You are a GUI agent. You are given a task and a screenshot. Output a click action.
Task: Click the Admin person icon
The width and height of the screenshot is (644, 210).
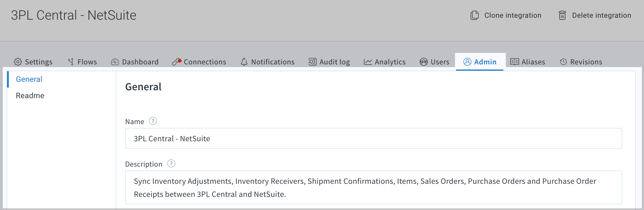[x=467, y=62]
